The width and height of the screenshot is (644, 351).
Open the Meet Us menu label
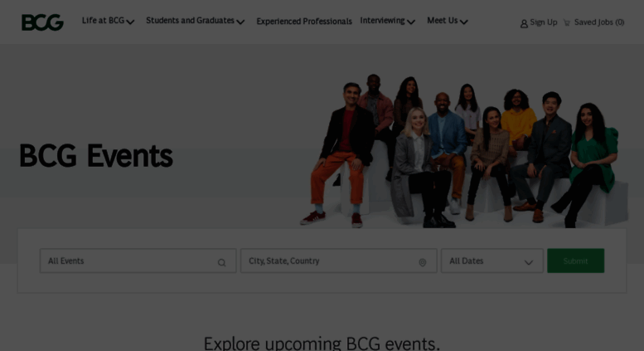[443, 21]
